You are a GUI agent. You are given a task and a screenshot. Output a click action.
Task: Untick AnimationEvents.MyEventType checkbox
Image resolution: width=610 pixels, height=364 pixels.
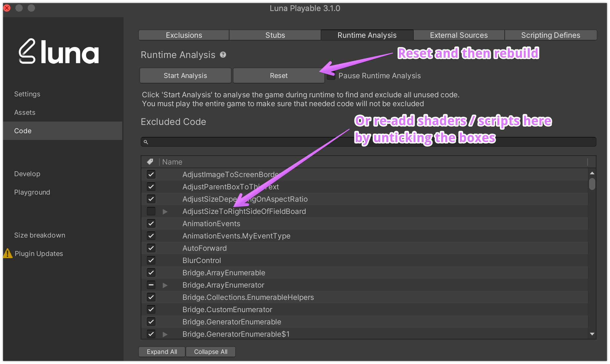pos(151,236)
